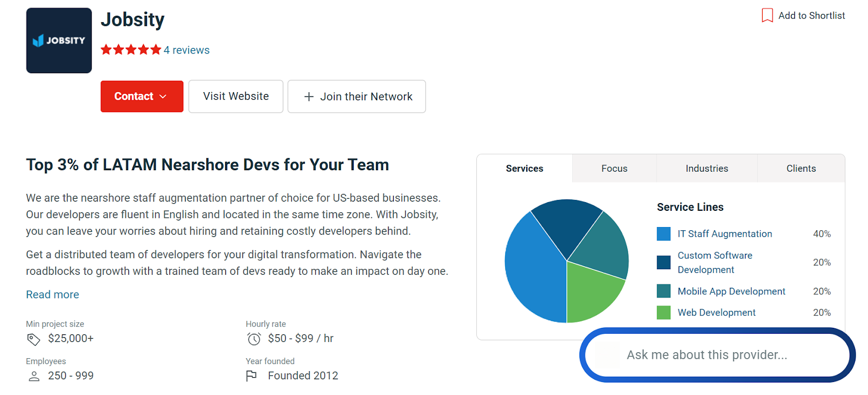Click the Web Development green swatch

663,313
